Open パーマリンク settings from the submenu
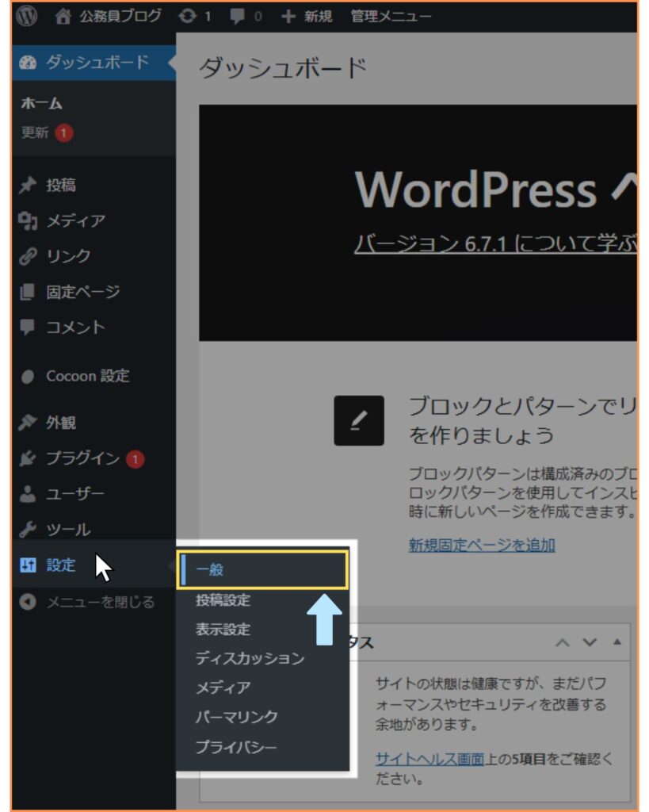Screen dimensions: 649x812 [x=236, y=717]
